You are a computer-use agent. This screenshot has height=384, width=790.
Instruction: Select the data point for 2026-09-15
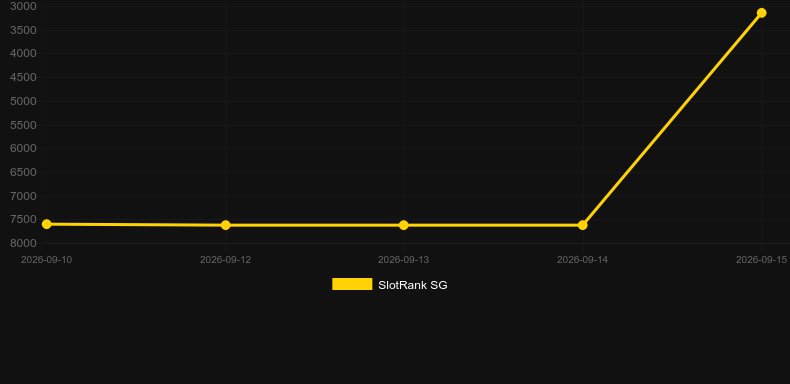pos(761,13)
